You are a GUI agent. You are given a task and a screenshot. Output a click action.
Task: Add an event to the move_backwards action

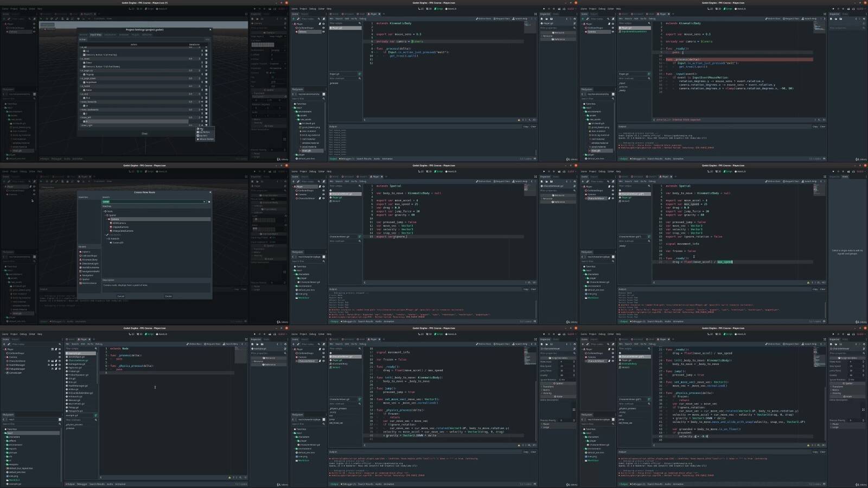point(202,110)
